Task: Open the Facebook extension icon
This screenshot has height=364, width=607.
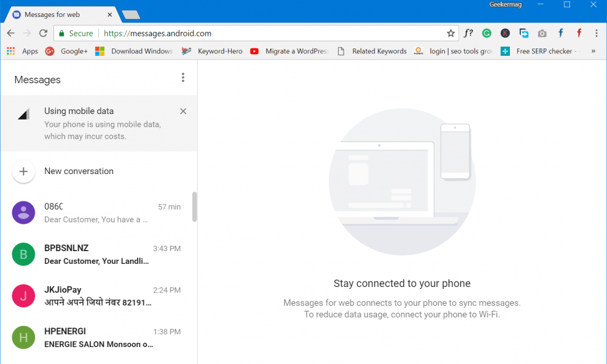Action: click(x=560, y=33)
